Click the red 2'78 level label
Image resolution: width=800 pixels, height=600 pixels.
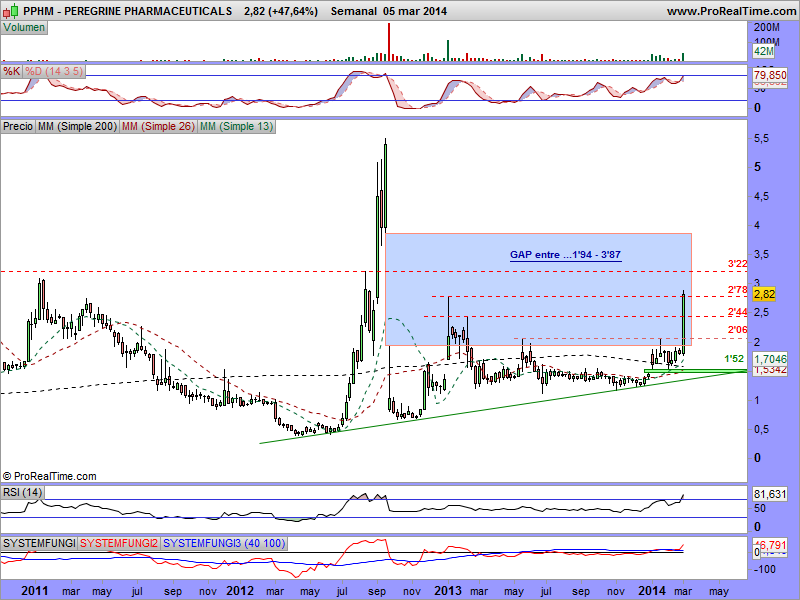click(x=737, y=290)
